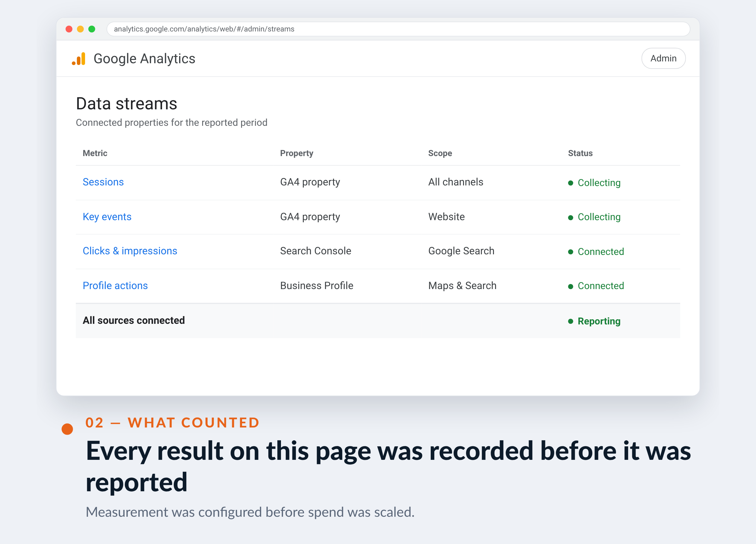
Task: Click the Google Analytics title text
Action: (x=144, y=59)
